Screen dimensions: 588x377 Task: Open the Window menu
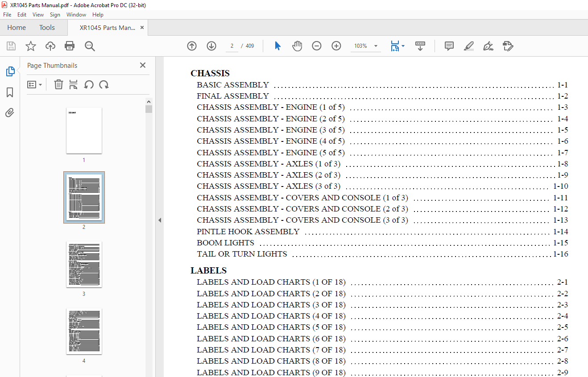click(76, 15)
